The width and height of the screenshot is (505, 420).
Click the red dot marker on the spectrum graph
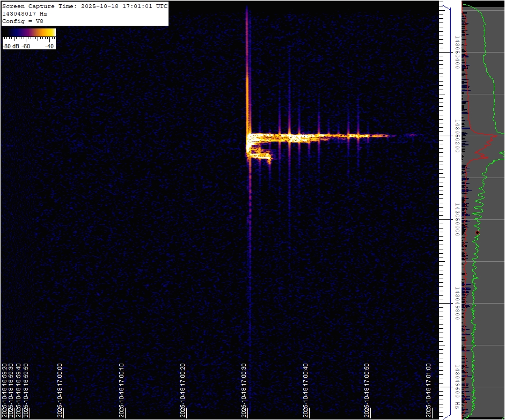point(477,232)
